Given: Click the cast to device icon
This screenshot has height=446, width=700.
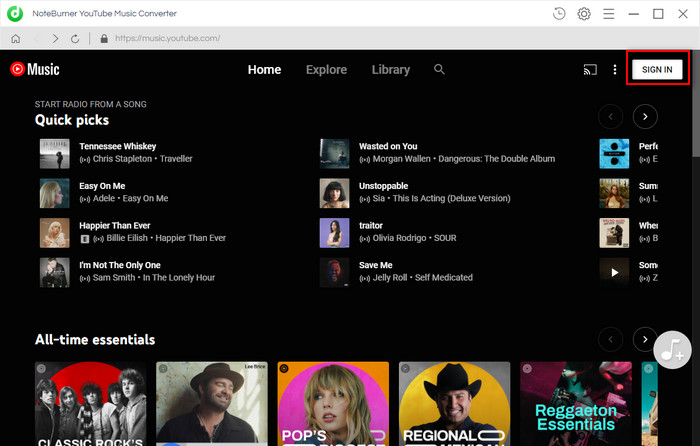Looking at the screenshot, I should coord(590,70).
